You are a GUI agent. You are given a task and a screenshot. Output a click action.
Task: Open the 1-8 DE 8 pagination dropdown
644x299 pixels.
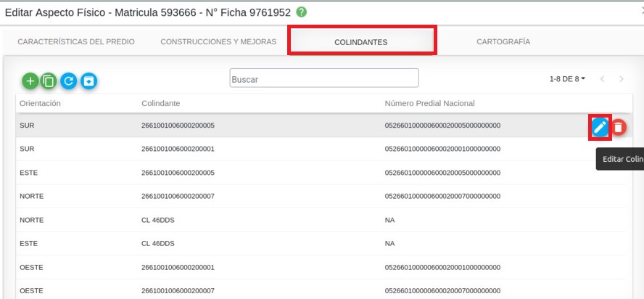(567, 78)
